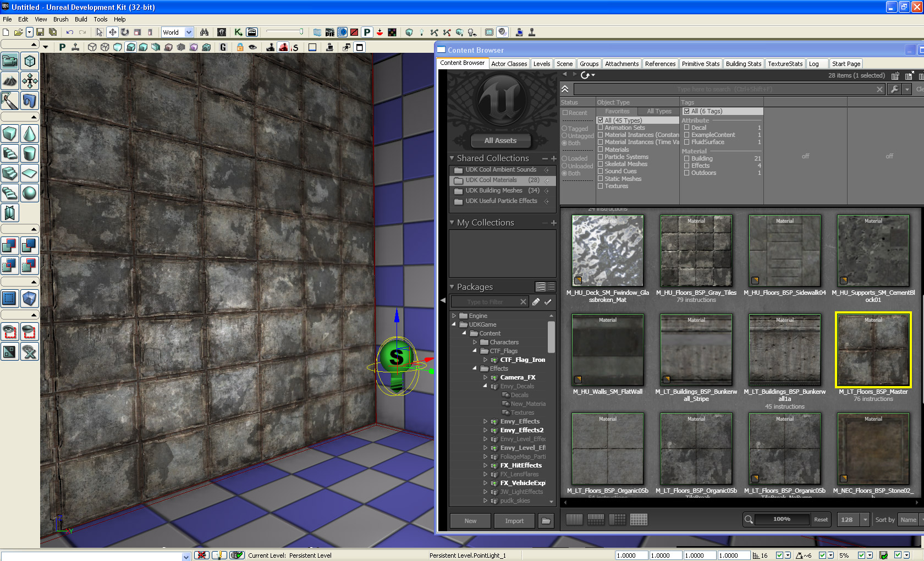
Task: Open the Build menu
Action: point(81,19)
